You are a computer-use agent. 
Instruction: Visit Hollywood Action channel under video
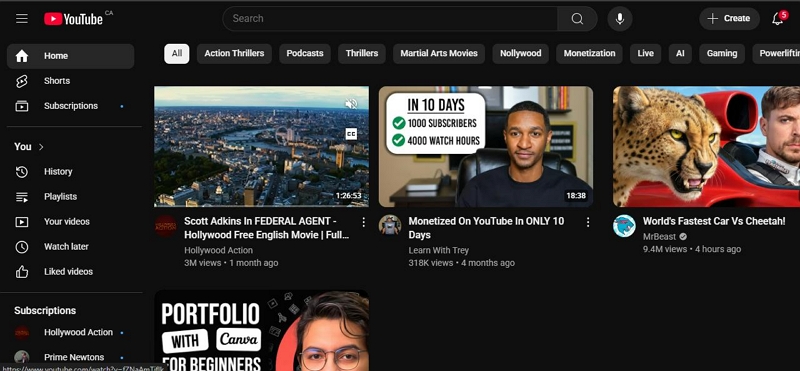coord(218,251)
